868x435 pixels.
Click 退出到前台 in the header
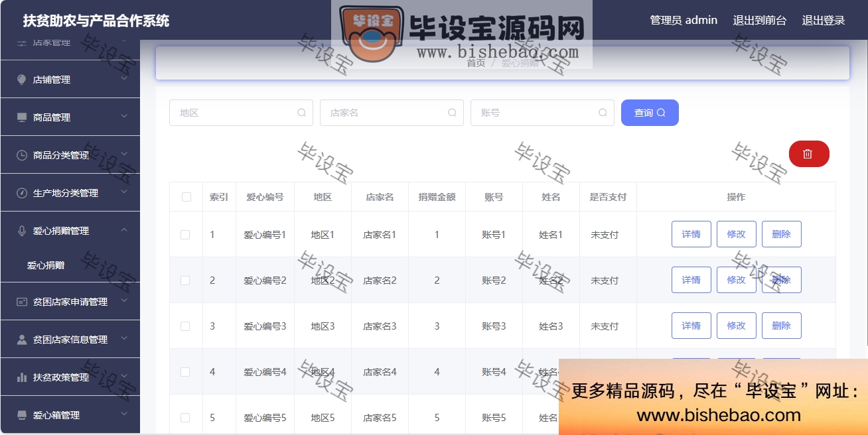click(x=760, y=21)
